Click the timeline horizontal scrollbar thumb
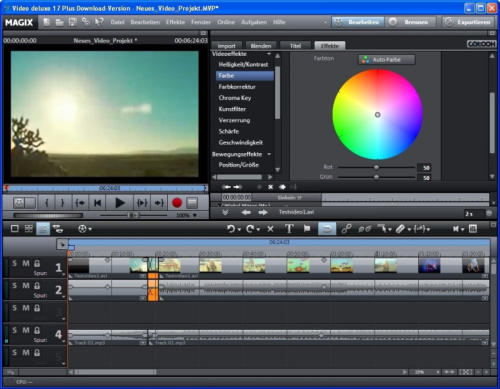The width and height of the screenshot is (500, 389). tap(115, 372)
